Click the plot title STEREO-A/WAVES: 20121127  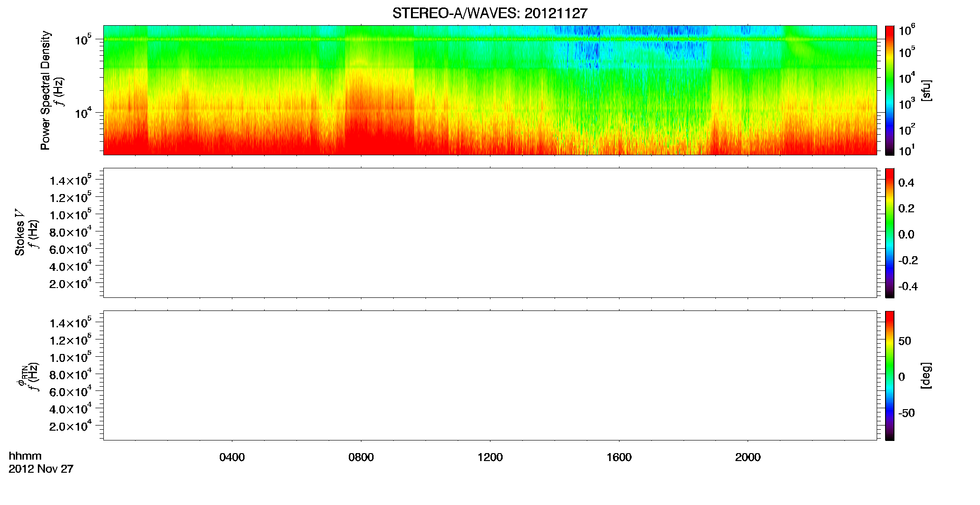point(490,13)
